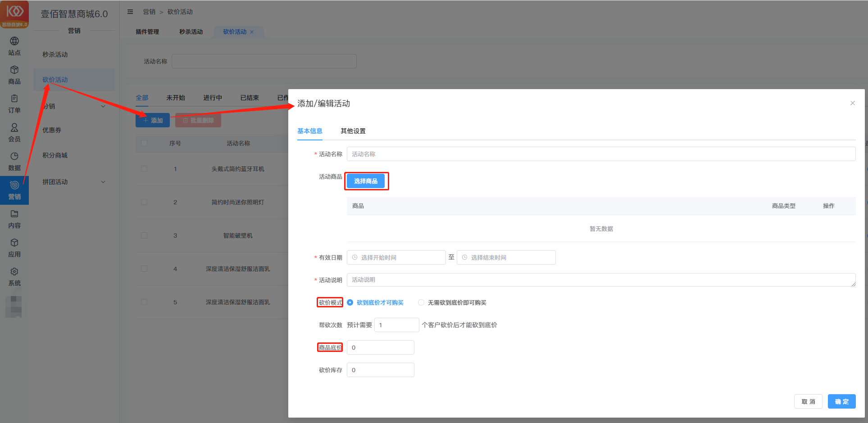Open the 秒杀活动 page tab
The width and height of the screenshot is (868, 423).
191,32
